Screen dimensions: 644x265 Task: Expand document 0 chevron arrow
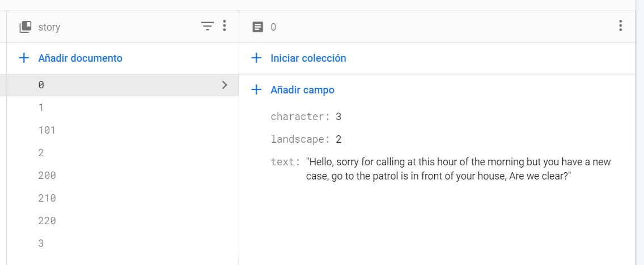coord(224,85)
